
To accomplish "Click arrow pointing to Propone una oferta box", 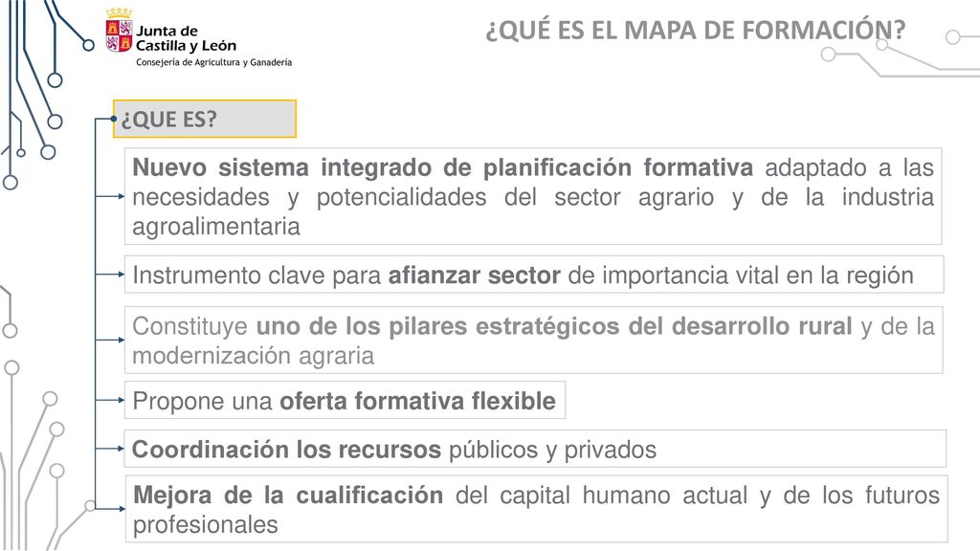I will [110, 400].
